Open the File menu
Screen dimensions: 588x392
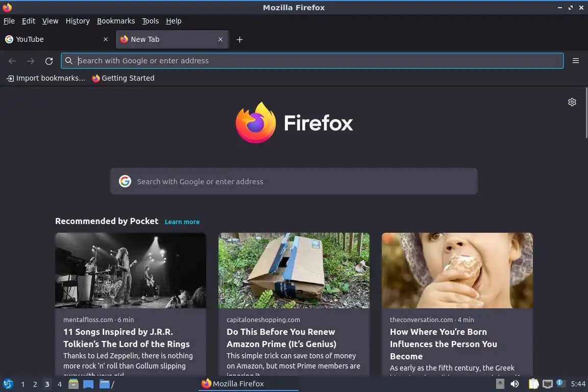point(9,21)
